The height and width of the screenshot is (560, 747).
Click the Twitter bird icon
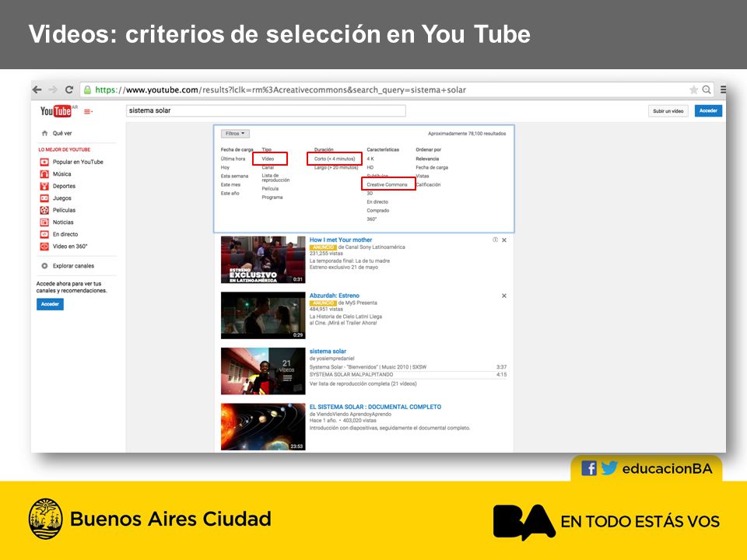tap(608, 468)
